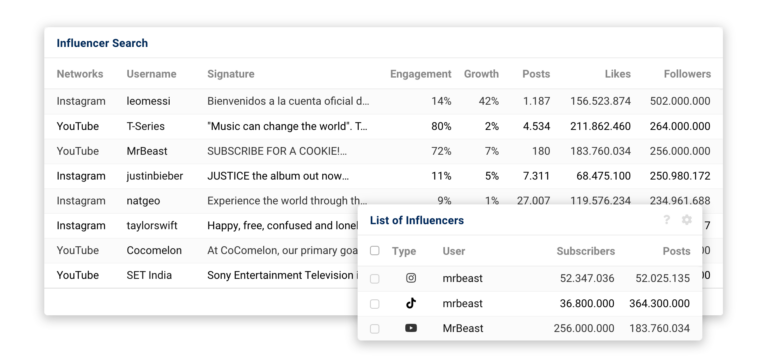The height and width of the screenshot is (363, 768).
Task: Tick the select-all checkbox beside Type
Action: (x=375, y=251)
